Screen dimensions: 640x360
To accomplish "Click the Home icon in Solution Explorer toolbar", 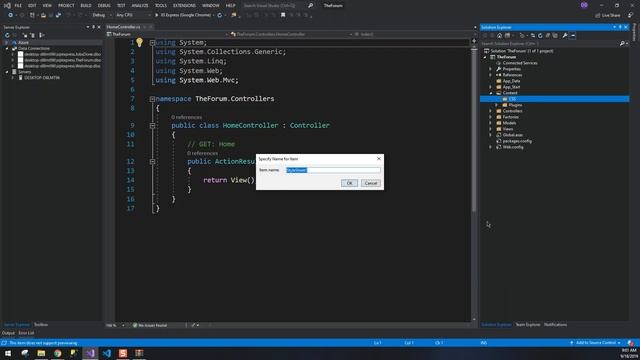I will (x=499, y=36).
